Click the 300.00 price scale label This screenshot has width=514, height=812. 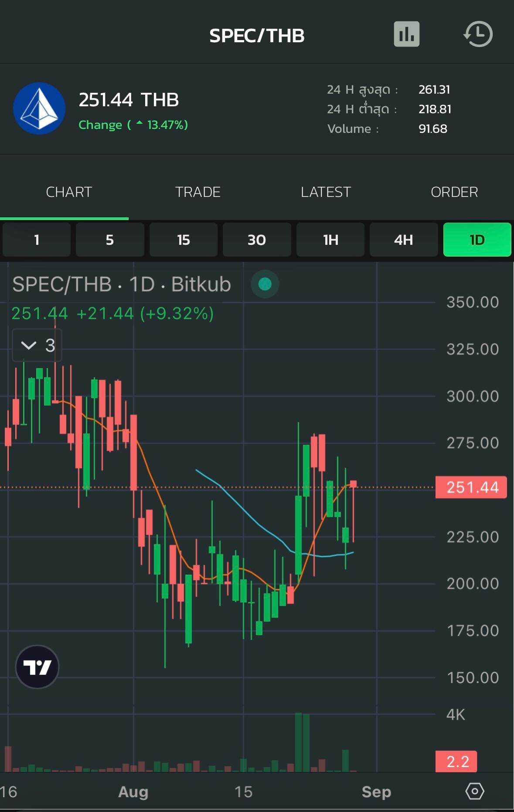point(473,396)
